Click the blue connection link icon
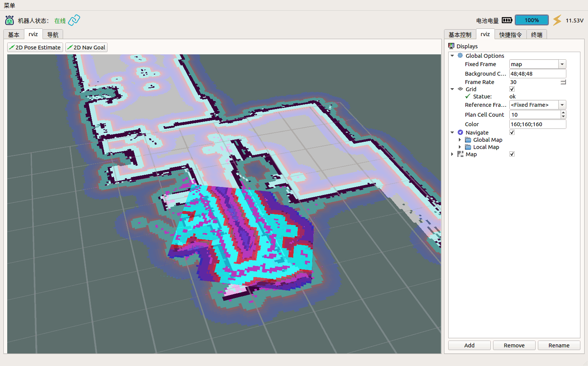Screen dimensions: 588x366 [74, 20]
